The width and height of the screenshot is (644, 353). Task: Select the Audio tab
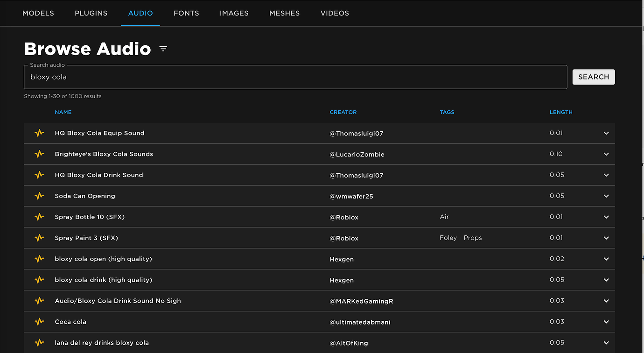tap(140, 13)
